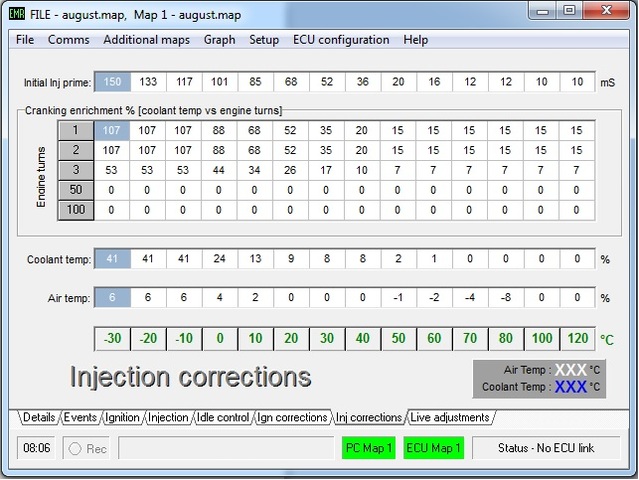The width and height of the screenshot is (639, 480).
Task: Click the green ECU Map 1 indicator
Action: tap(433, 448)
